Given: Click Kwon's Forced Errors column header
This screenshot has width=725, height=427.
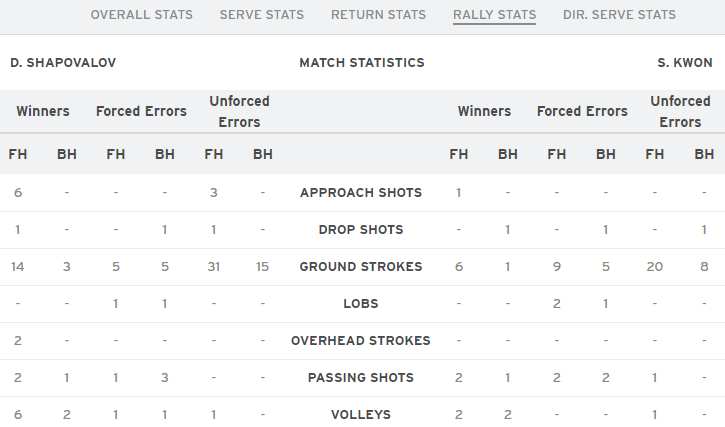Looking at the screenshot, I should pyautogui.click(x=582, y=111).
